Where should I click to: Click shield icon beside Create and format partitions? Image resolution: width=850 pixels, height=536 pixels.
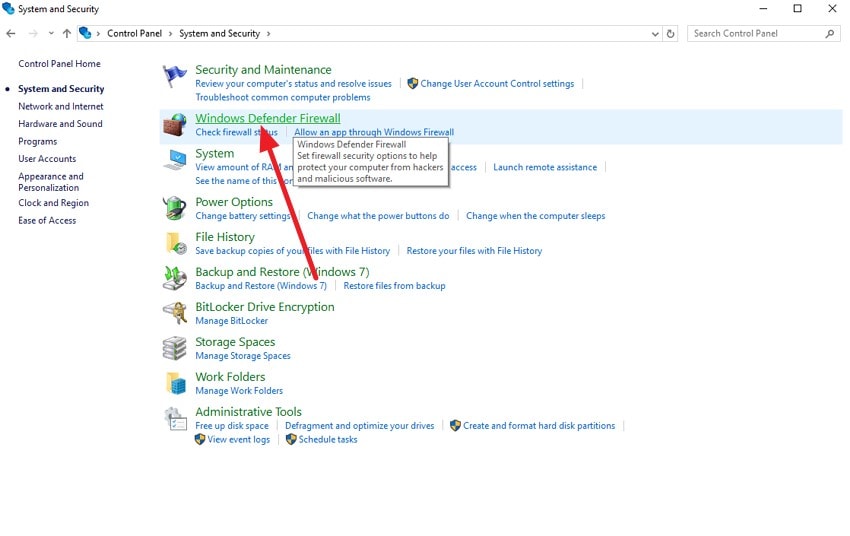455,425
